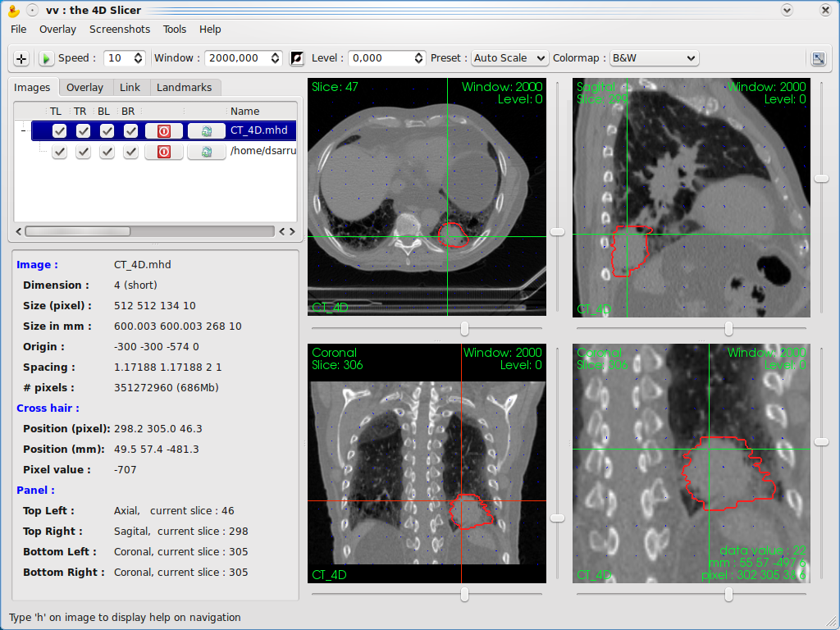Screen dimensions: 840x630
Task: Click the reload icon for CT_4D.mhd
Action: click(x=206, y=130)
